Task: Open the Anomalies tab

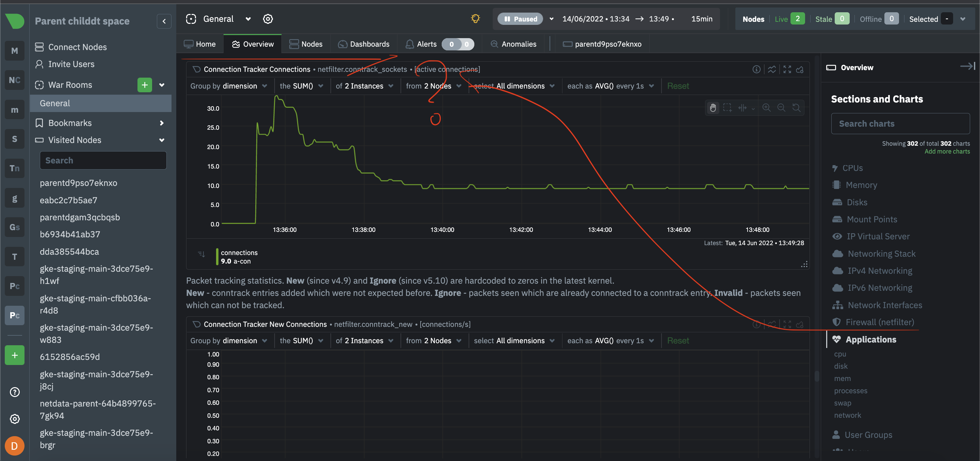Action: pos(513,44)
